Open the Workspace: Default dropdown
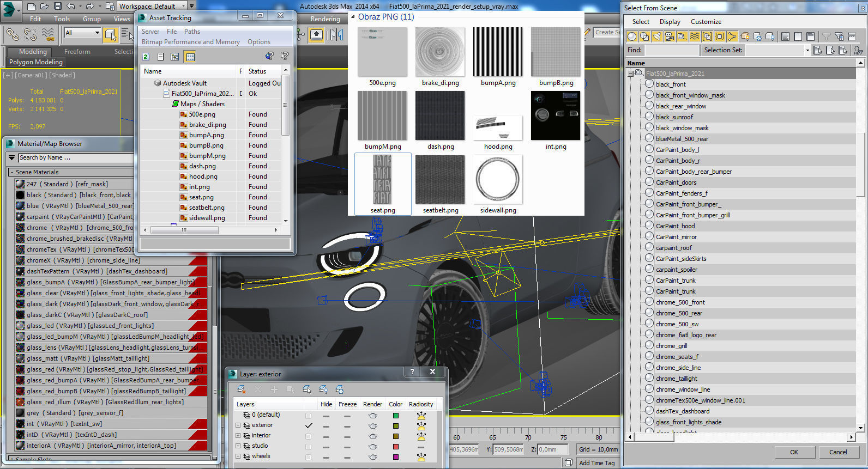This screenshot has height=469, width=868. (152, 6)
